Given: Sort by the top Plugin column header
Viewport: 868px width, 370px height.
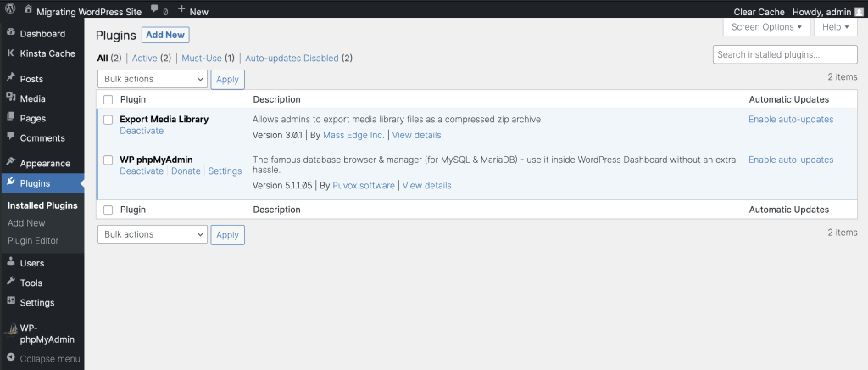Looking at the screenshot, I should [133, 99].
